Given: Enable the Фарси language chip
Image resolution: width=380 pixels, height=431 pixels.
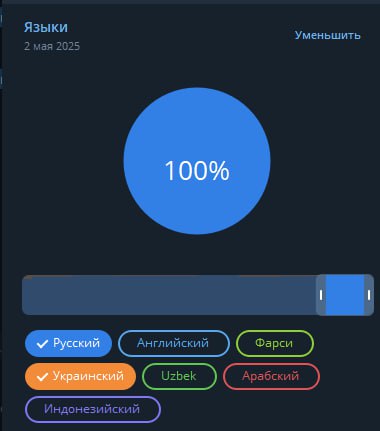Looking at the screenshot, I should (x=275, y=343).
